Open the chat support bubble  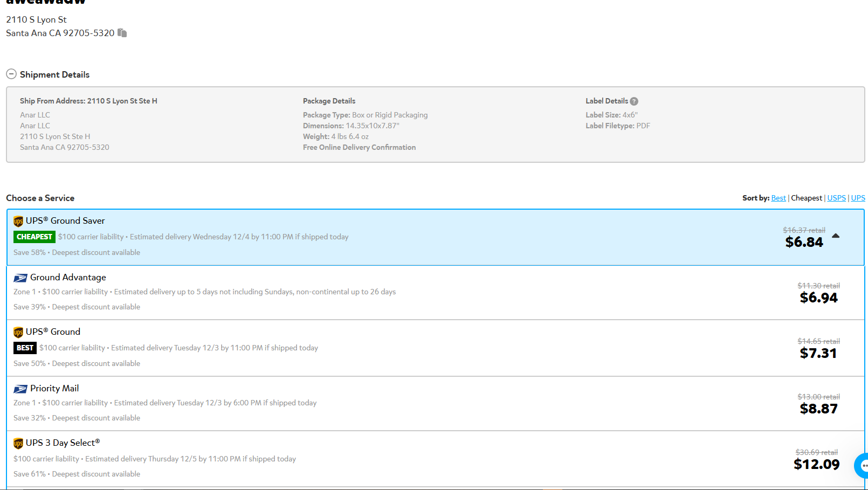pyautogui.click(x=862, y=465)
